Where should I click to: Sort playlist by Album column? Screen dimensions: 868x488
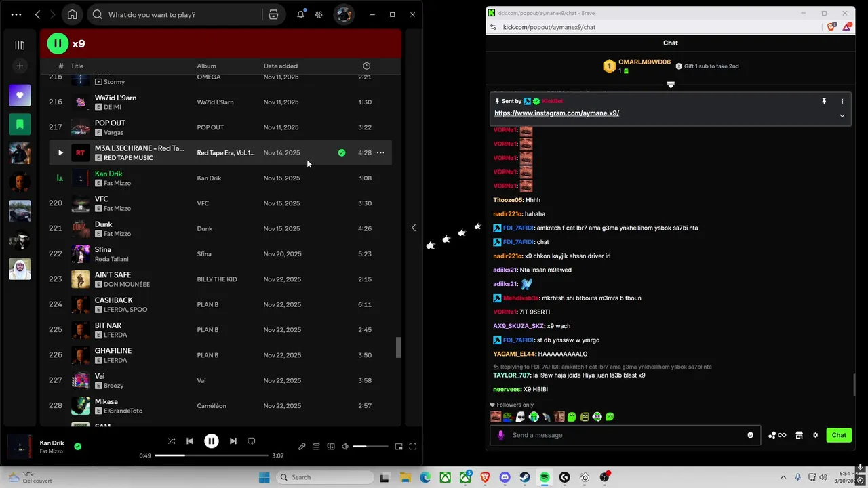207,66
